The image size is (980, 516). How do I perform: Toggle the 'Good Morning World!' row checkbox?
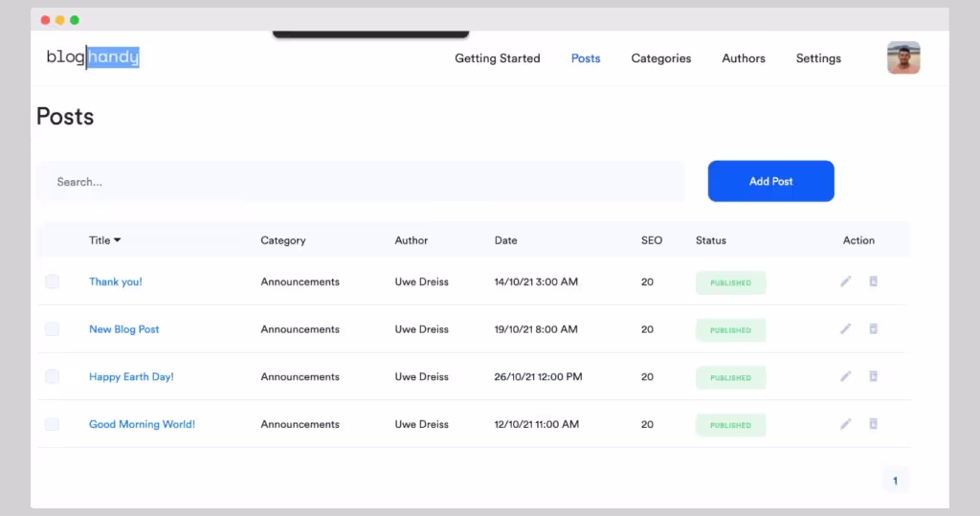[52, 424]
